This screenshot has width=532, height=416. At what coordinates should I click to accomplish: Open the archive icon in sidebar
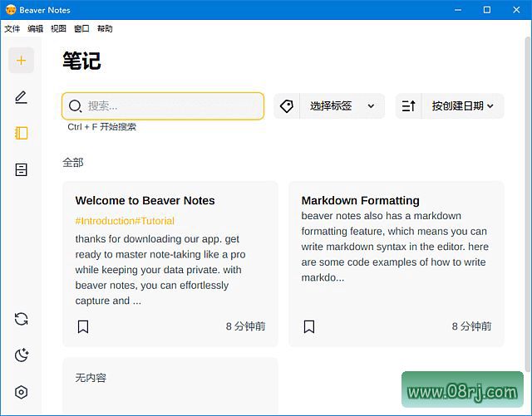click(21, 169)
